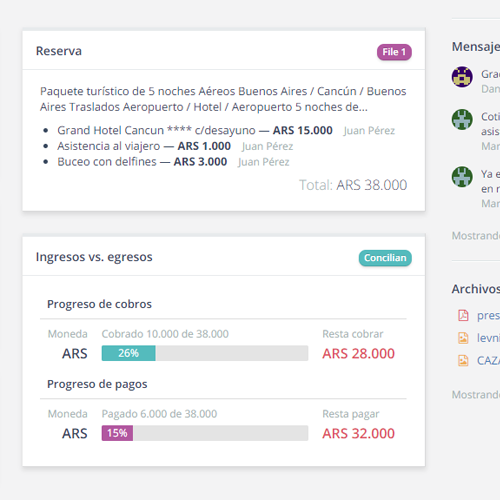Open the first message's purple avatar
The width and height of the screenshot is (500, 500).
click(462, 77)
